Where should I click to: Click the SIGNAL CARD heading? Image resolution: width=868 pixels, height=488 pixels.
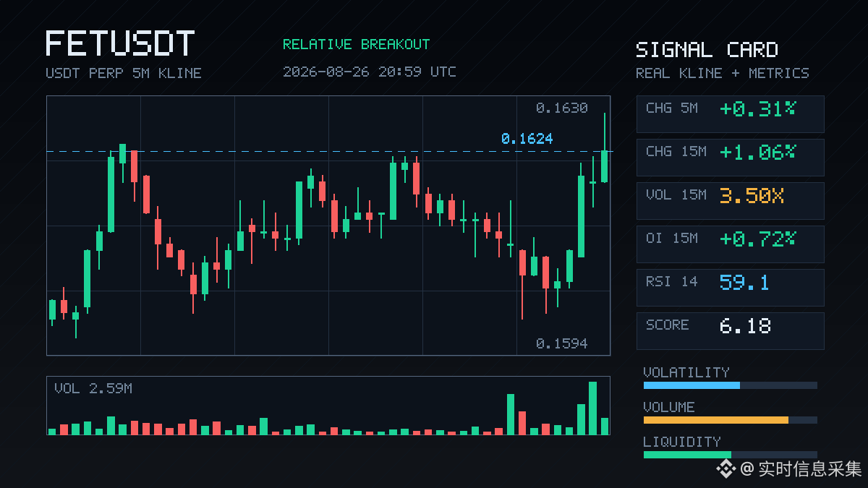[707, 50]
